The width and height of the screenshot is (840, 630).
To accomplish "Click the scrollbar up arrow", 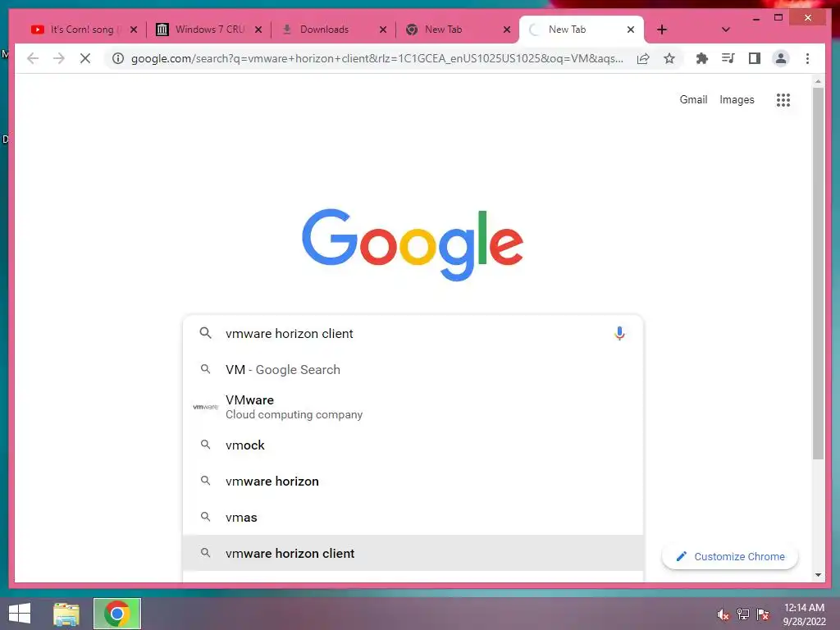I will (x=818, y=81).
